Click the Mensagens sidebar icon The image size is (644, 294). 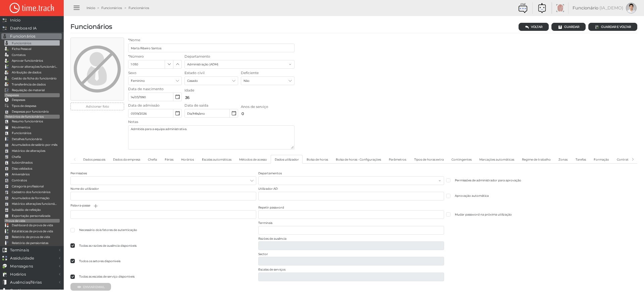point(5,266)
